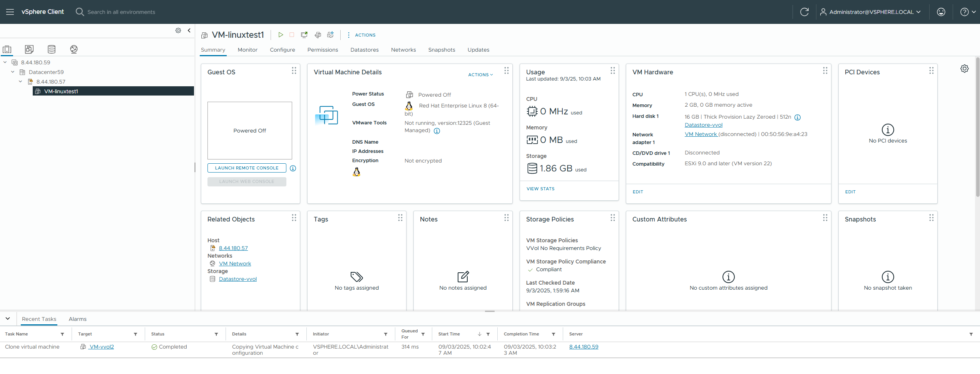Switch to Hosts and Clusters inventory view
980x374 pixels.
click(7, 49)
